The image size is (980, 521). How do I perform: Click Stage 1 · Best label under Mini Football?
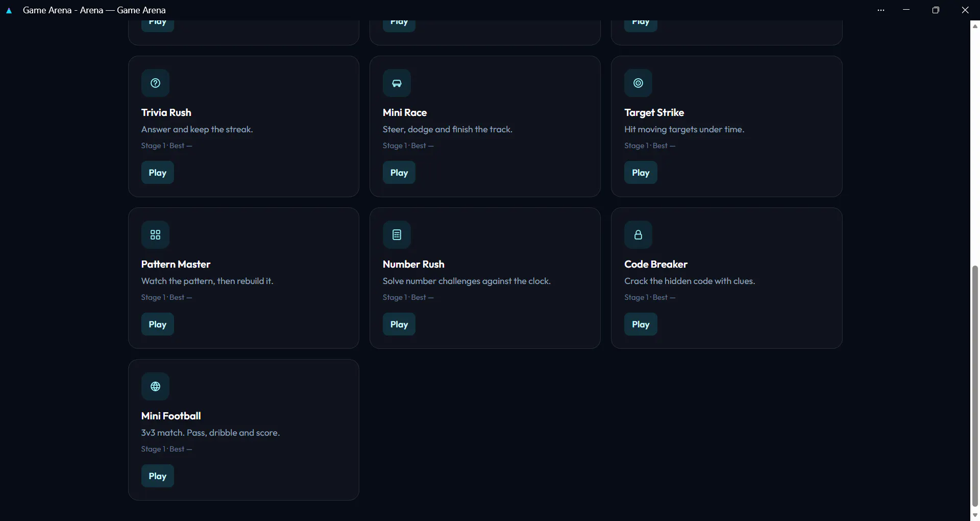[166, 449]
